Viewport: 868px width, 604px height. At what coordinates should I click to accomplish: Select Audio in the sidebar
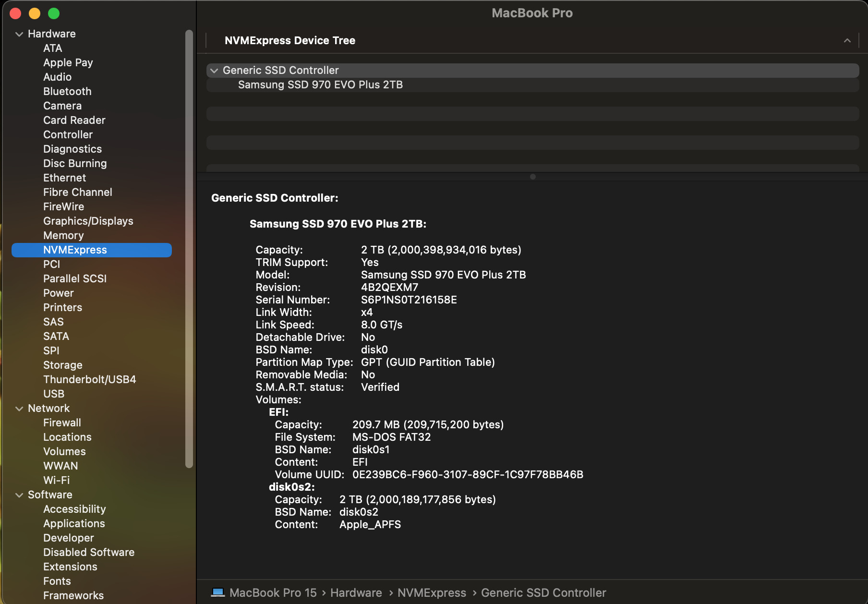[58, 77]
